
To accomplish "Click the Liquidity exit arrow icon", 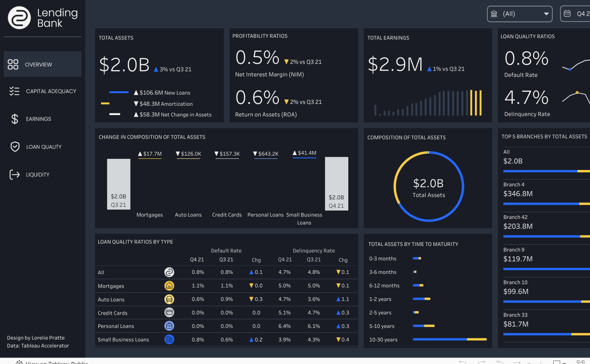I will point(14,174).
